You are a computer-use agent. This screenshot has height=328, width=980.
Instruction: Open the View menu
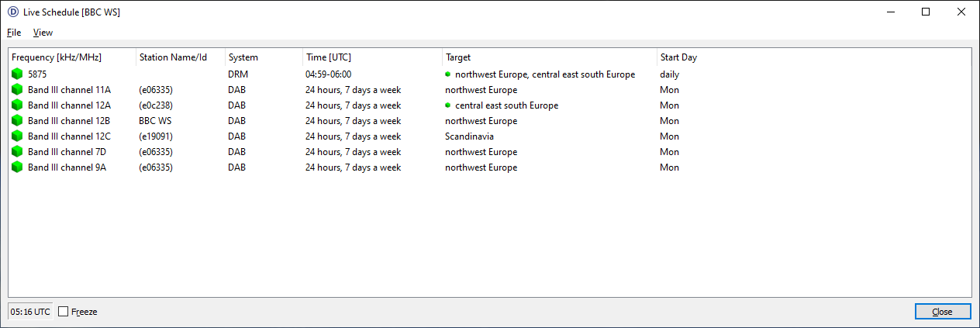point(43,33)
